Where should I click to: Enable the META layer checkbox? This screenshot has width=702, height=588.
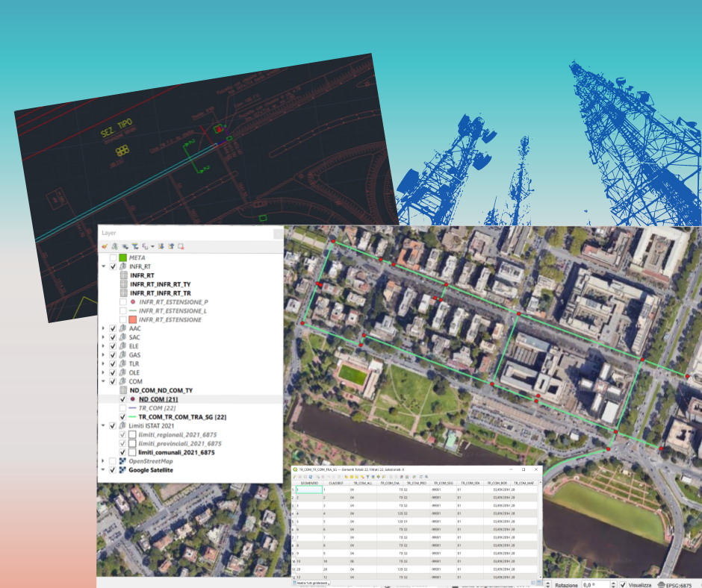click(113, 257)
